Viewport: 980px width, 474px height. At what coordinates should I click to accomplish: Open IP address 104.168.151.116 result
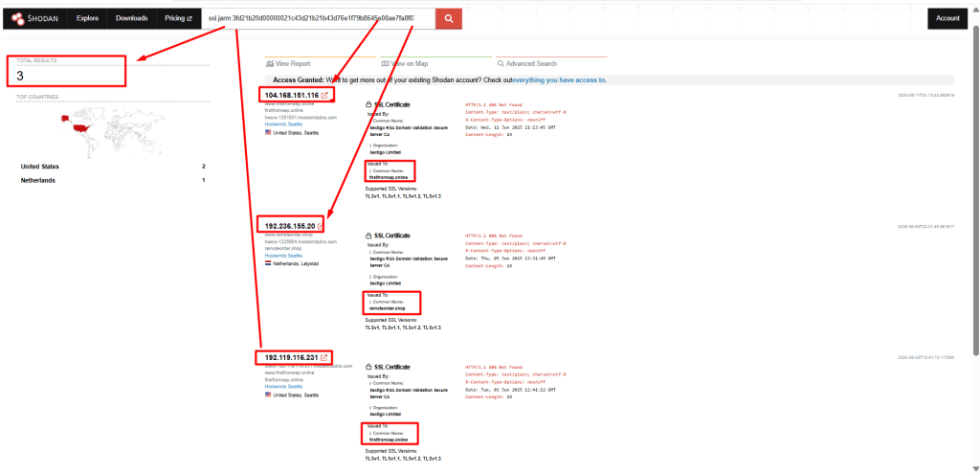click(x=291, y=96)
